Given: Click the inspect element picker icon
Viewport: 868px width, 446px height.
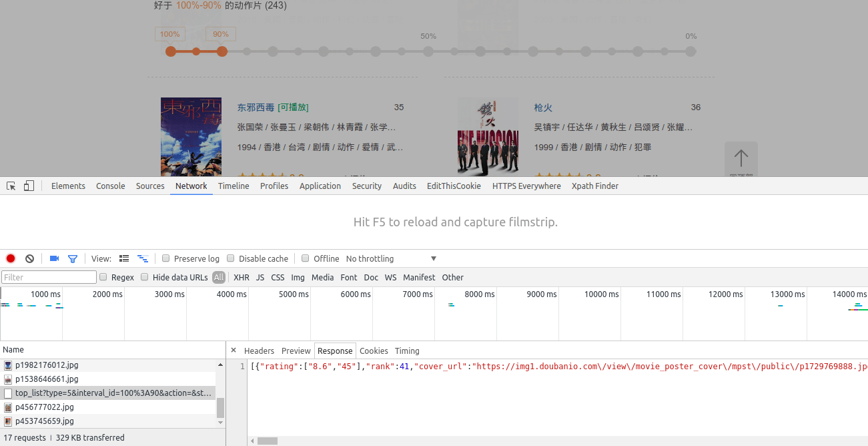Looking at the screenshot, I should [11, 186].
